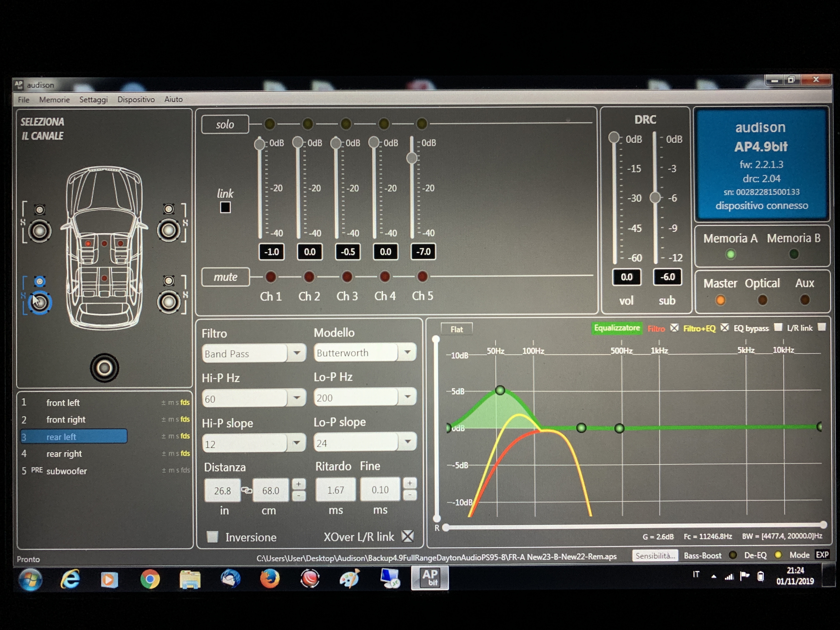
Task: Toggle solo for Ch 5
Action: (421, 123)
